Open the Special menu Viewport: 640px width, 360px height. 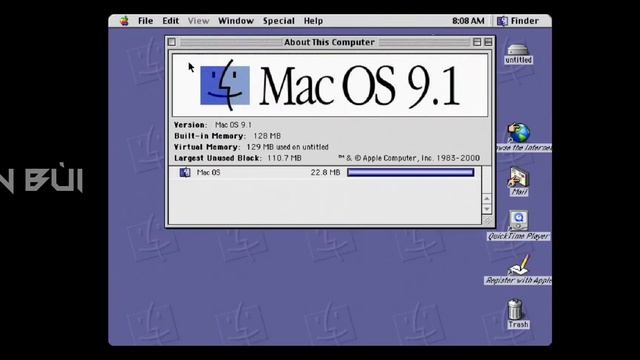click(x=279, y=21)
